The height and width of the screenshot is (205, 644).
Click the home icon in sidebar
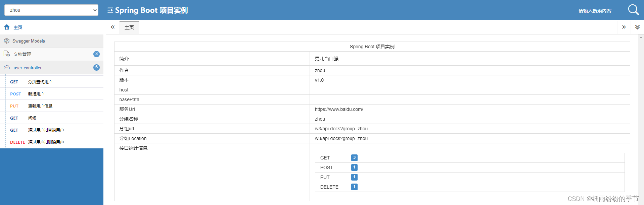click(x=7, y=27)
